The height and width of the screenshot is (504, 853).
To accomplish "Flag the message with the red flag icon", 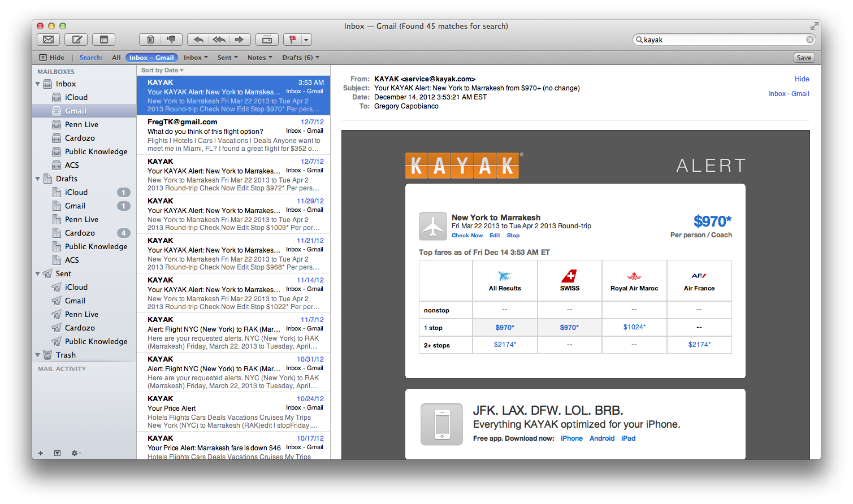I will point(292,40).
